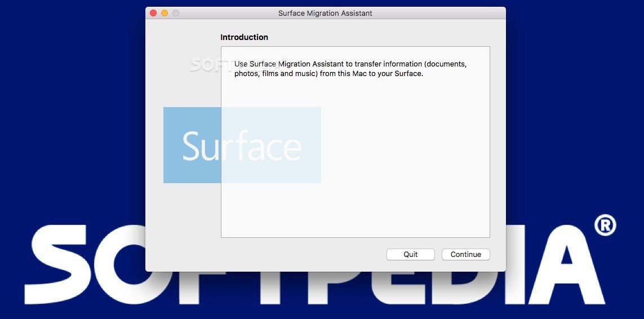This screenshot has height=319, width=644.
Task: Minimize the Surface Migration Assistant window
Action: 165,13
